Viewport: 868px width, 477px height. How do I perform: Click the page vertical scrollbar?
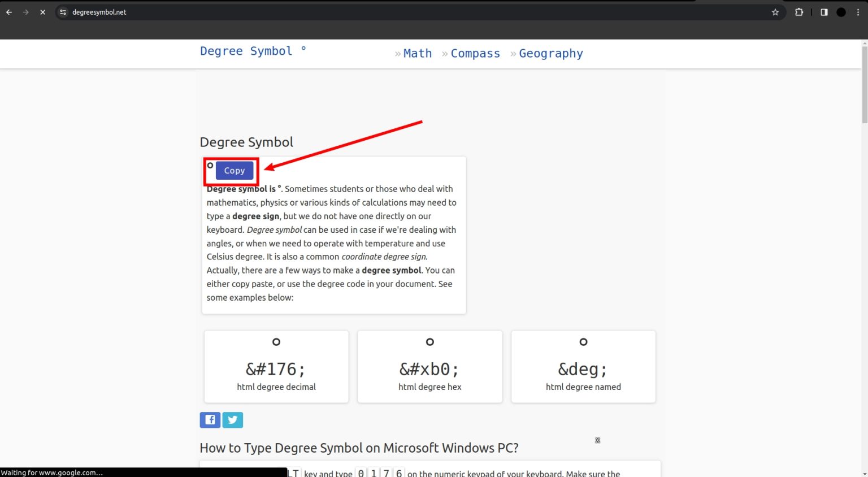(x=864, y=85)
